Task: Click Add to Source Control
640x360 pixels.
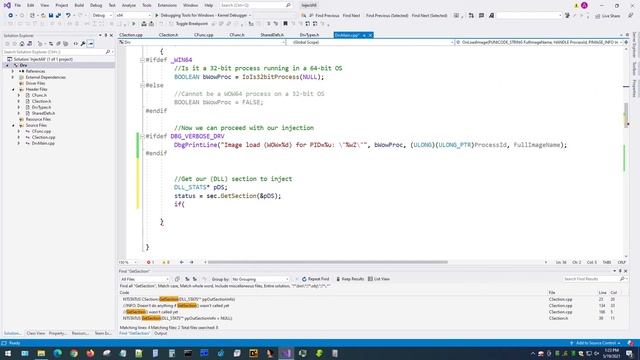Action: pos(596,343)
